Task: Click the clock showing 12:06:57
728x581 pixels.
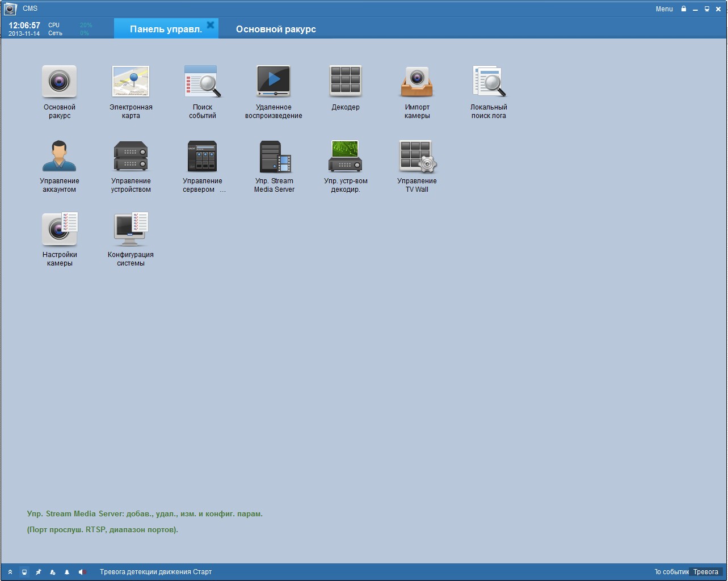Action: (24, 25)
